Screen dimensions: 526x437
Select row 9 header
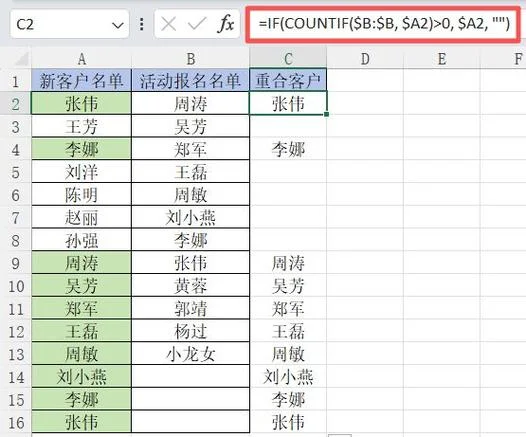point(15,263)
